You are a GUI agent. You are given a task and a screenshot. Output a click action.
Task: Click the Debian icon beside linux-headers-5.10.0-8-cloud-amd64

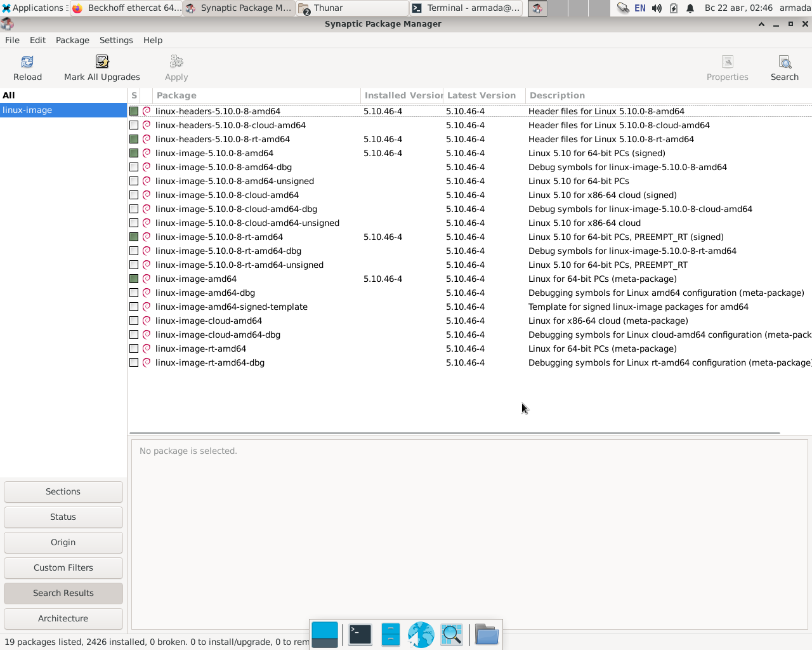click(147, 125)
